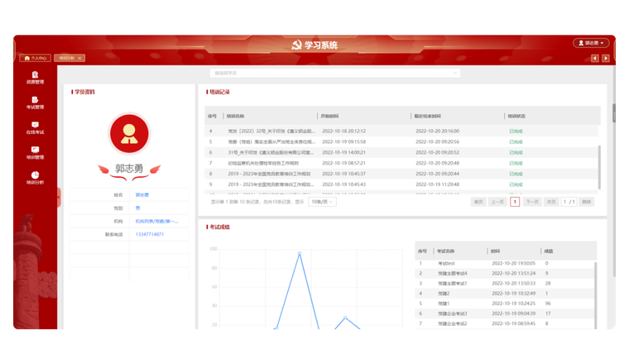Open 资源管理 in the sidebar
The image size is (629, 364).
coord(35,77)
